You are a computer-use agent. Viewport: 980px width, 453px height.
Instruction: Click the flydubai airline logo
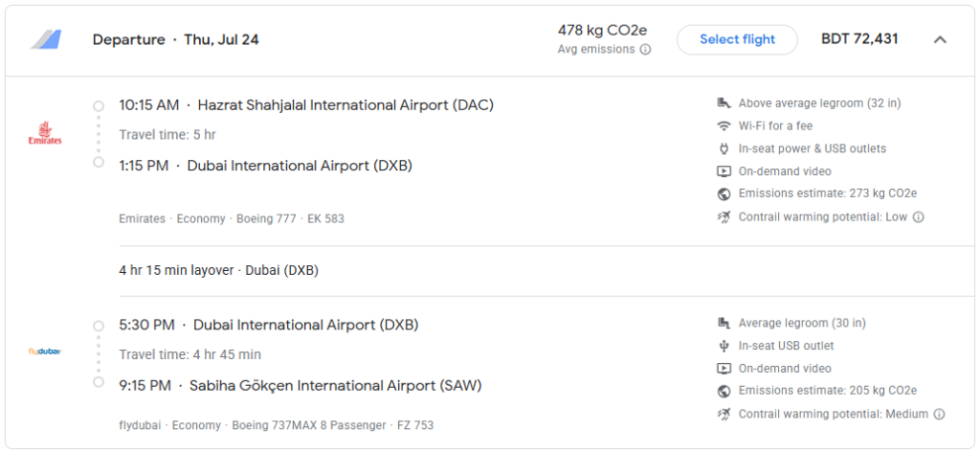pyautogui.click(x=45, y=351)
